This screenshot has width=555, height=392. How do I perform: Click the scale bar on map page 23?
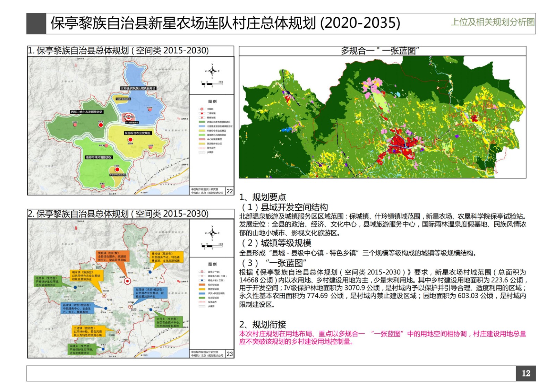tap(212, 246)
